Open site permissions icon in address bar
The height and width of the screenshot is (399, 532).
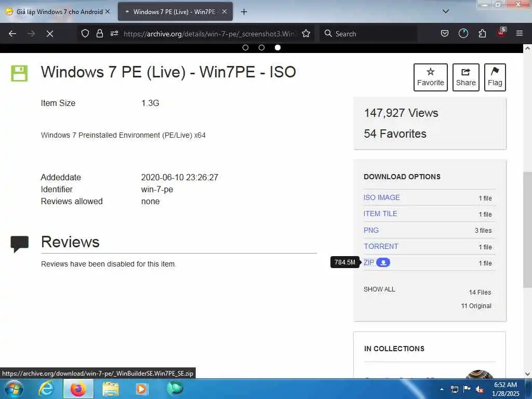pyautogui.click(x=114, y=33)
